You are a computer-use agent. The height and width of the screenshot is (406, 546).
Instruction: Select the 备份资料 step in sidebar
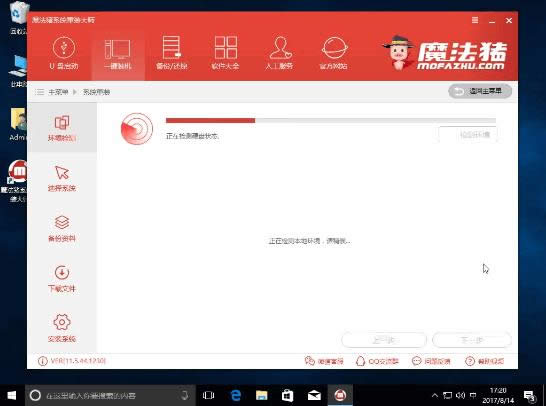[x=62, y=228]
